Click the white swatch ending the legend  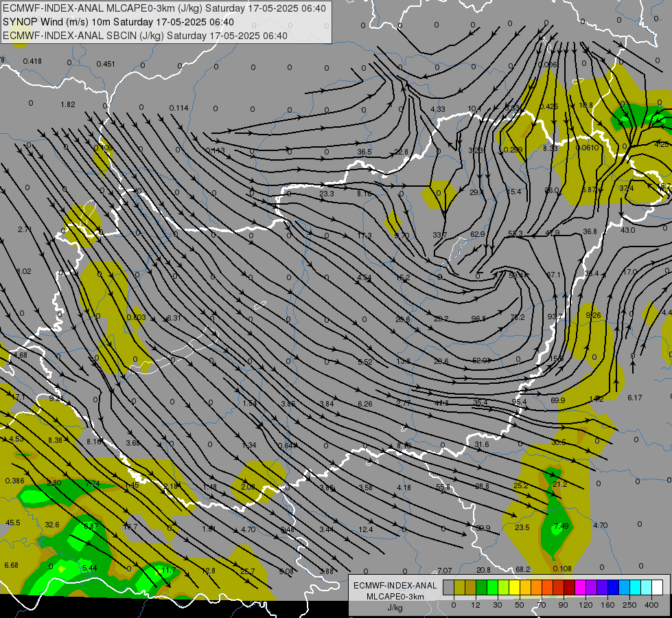coord(658,587)
